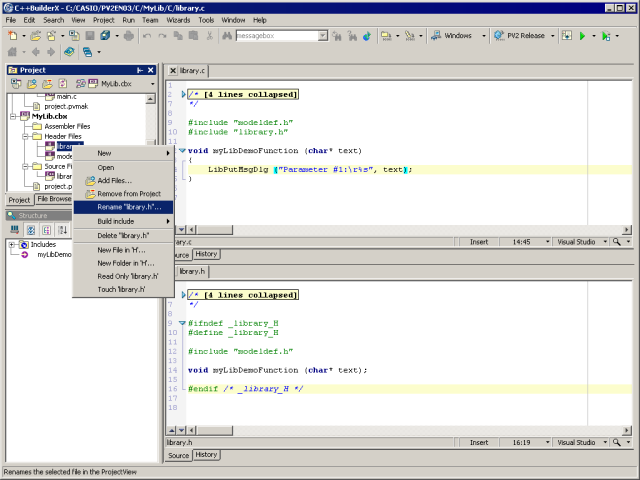Screen dimensions: 640x480
Task: Click the library.c horizontal scrollbar thumb
Action: (x=215, y=230)
